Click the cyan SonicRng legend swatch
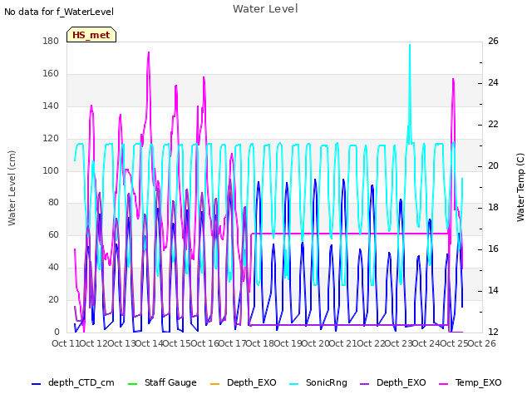532x399 pixels. (x=294, y=384)
